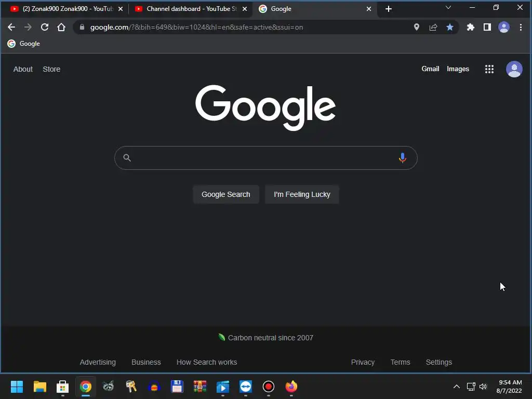The width and height of the screenshot is (532, 399).
Task: Click the forward navigation arrow
Action: point(28,27)
